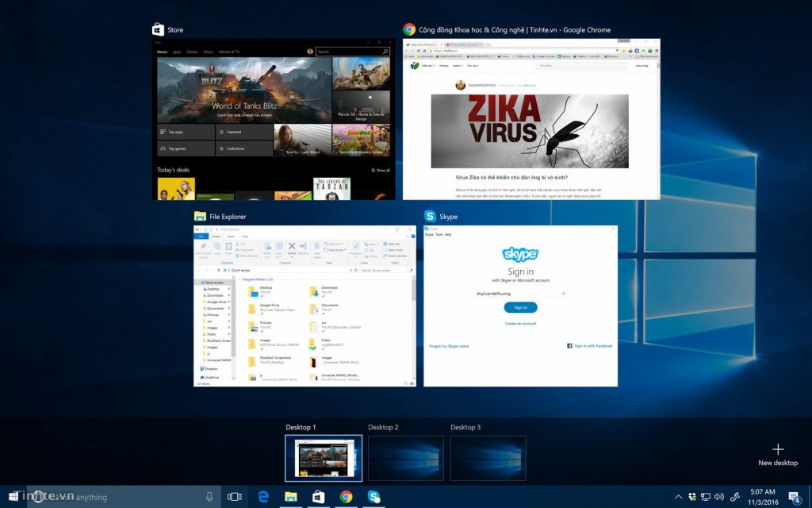Click the Cortana microphone icon
Image resolution: width=812 pixels, height=508 pixels.
(209, 497)
